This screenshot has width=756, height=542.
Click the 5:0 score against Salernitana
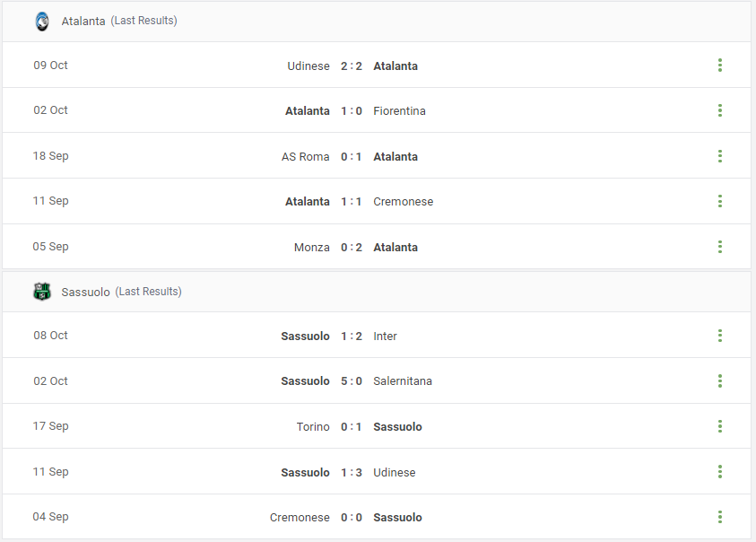tap(352, 381)
